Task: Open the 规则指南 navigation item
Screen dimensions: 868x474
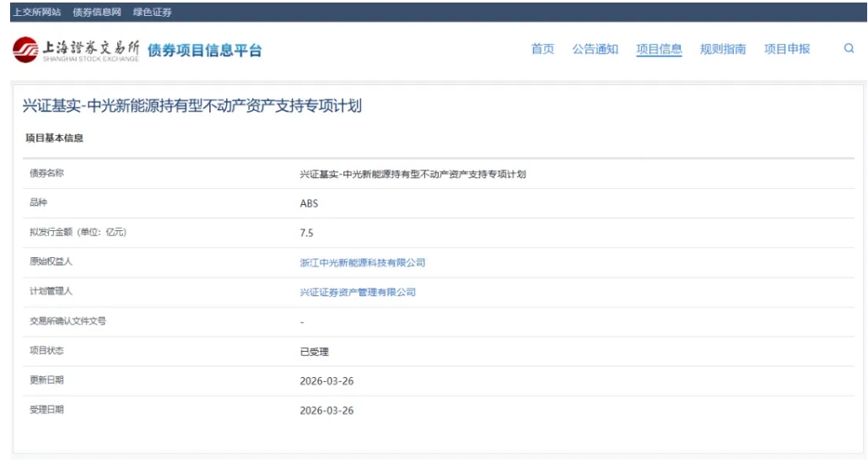Action: coord(723,49)
